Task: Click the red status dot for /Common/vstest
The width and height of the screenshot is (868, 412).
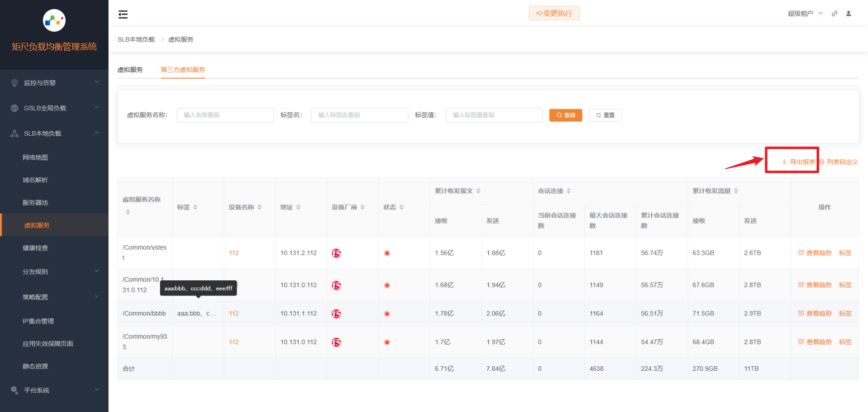Action: click(x=387, y=253)
